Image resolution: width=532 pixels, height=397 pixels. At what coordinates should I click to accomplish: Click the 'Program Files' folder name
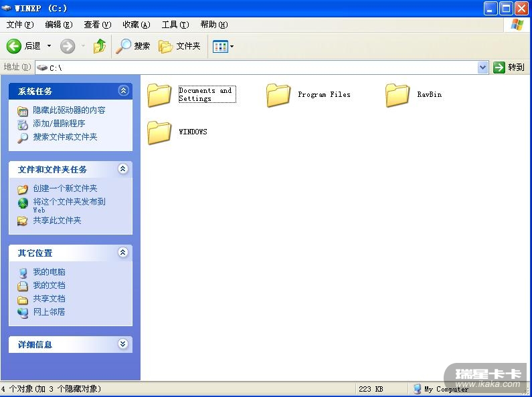click(x=324, y=94)
